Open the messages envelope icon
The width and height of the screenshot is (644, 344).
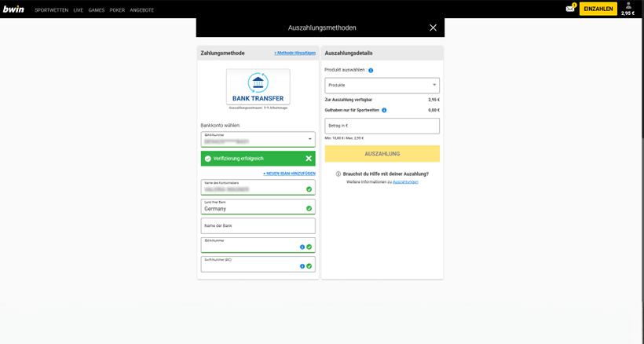[x=569, y=9]
